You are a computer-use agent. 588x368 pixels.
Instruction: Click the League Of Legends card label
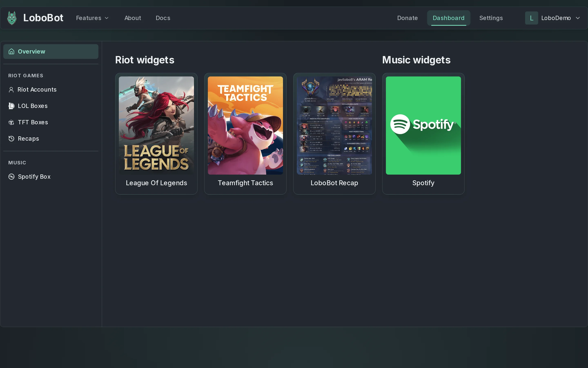[156, 183]
